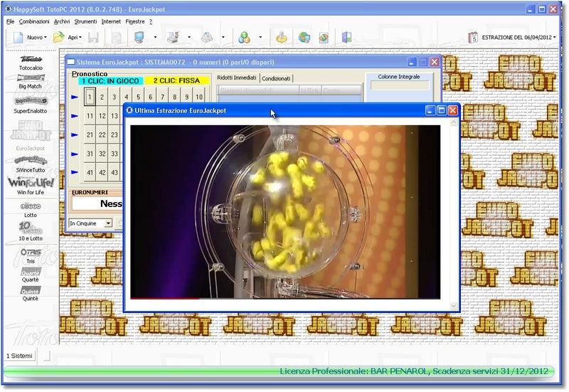Toggle number 42 in the Pronostico grid

click(102, 172)
